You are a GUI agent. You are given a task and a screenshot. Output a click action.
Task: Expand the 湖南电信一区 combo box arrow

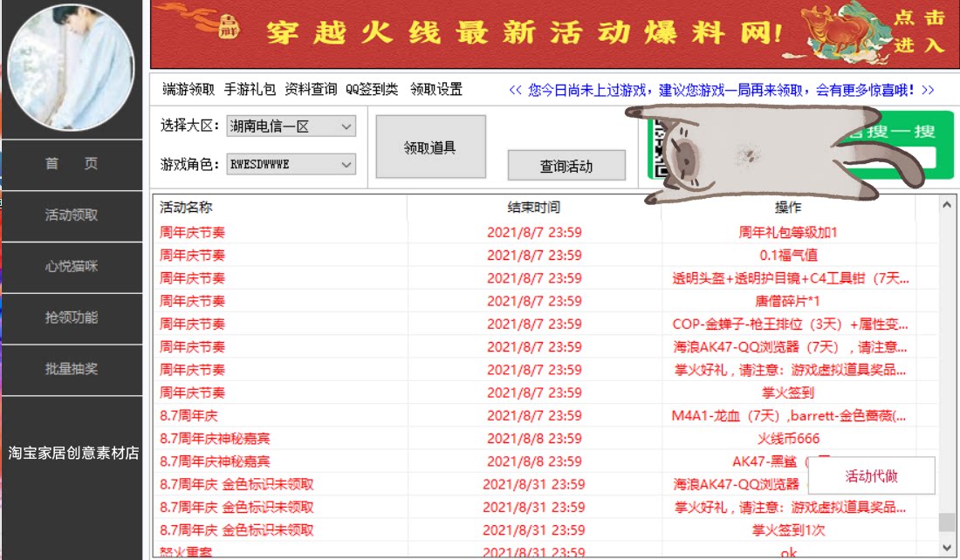pos(348,126)
